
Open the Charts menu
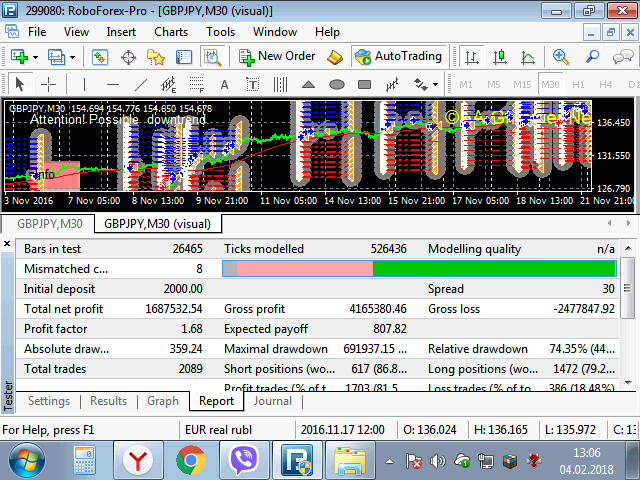click(x=170, y=31)
